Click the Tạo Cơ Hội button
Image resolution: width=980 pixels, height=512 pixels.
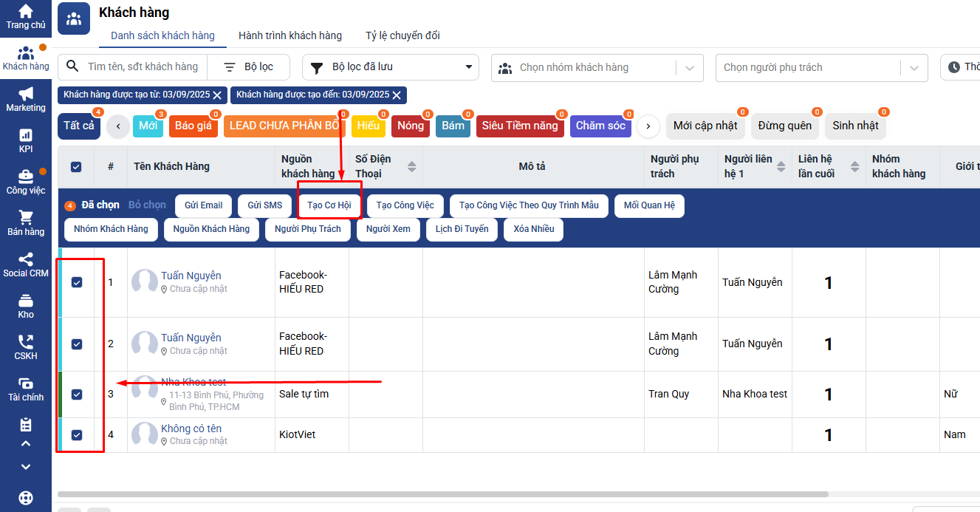point(329,205)
